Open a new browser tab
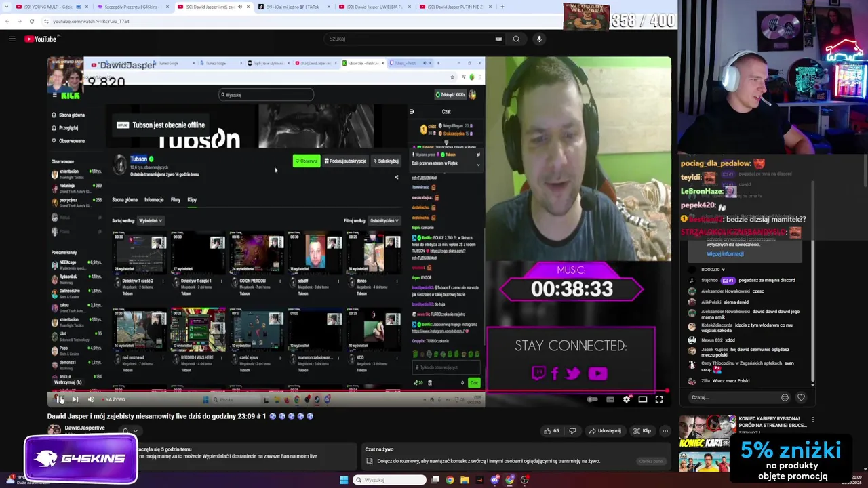 [502, 7]
